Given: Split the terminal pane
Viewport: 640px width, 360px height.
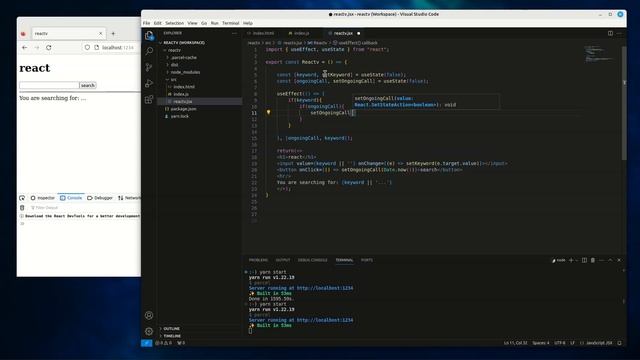Looking at the screenshot, I should click(584, 260).
